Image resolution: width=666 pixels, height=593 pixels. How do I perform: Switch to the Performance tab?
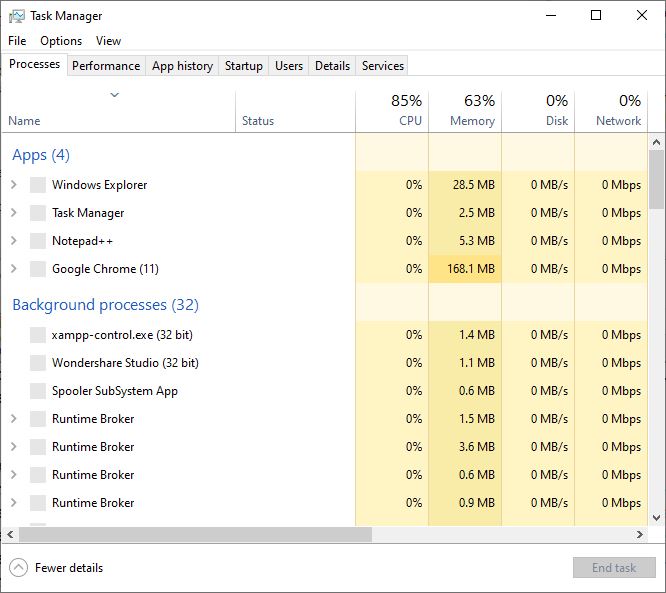pos(106,66)
